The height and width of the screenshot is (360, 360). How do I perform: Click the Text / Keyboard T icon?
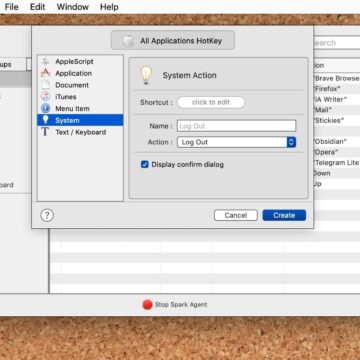45,132
